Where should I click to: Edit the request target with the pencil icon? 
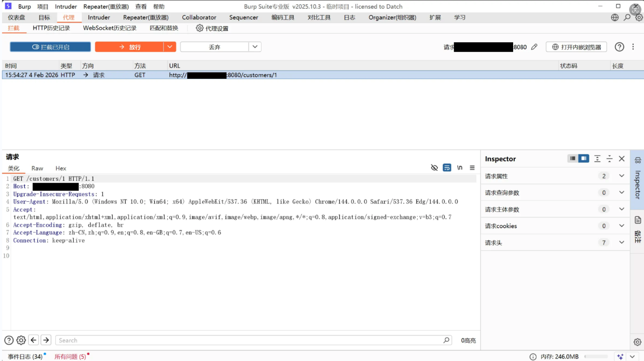pos(534,47)
